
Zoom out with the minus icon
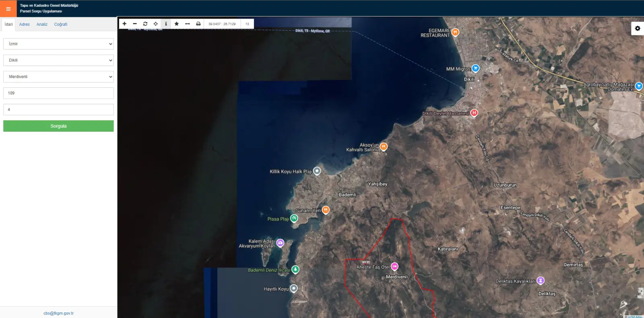click(135, 24)
